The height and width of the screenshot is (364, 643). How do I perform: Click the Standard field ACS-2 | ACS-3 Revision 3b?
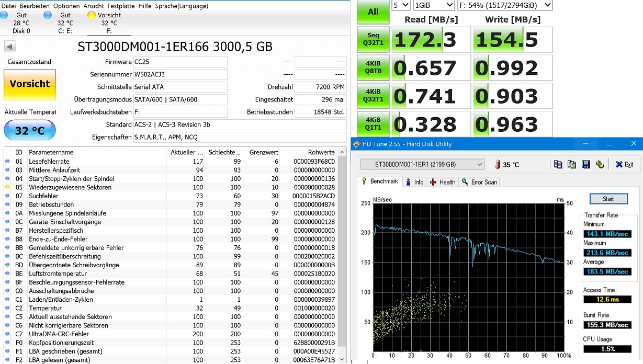point(240,124)
